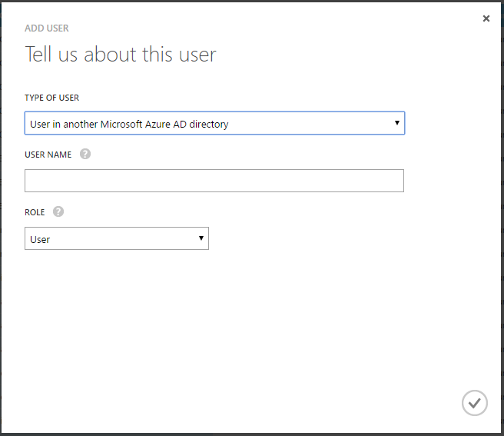Click the 'Tell us about this user' heading
Screen dimensions: 504x436
click(121, 55)
